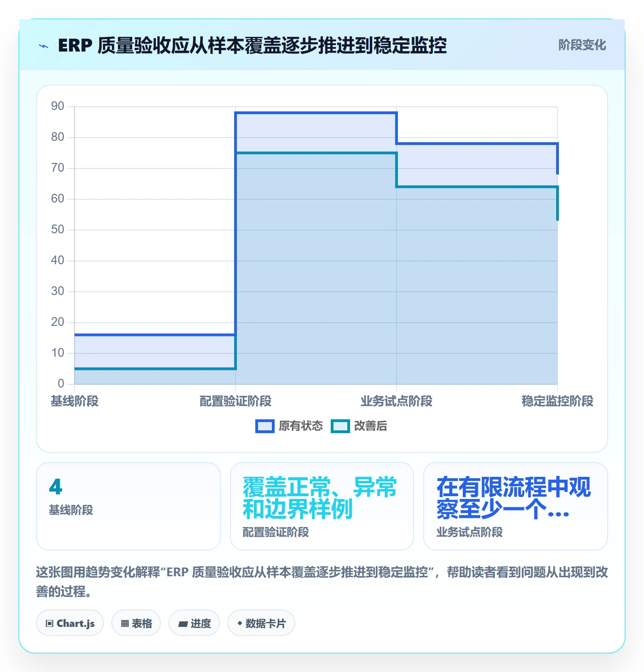
Task: Click the 90 y-axis tick label
Action: (x=57, y=106)
